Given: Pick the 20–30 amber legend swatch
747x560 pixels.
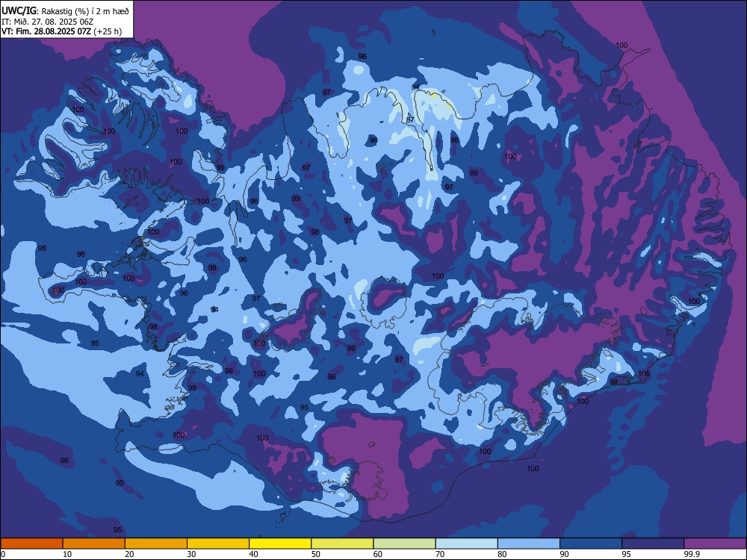Looking at the screenshot, I should point(156,544).
